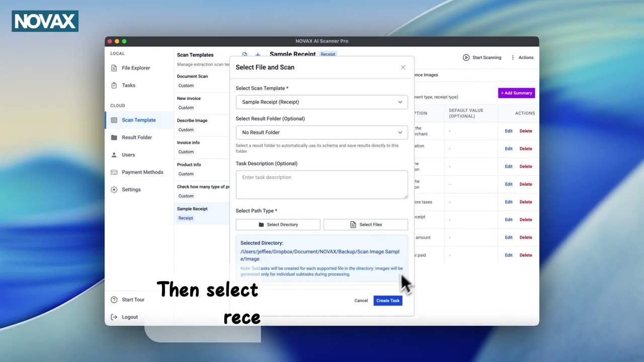The height and width of the screenshot is (362, 644).
Task: Click Delete in the paid row
Action: [526, 255]
